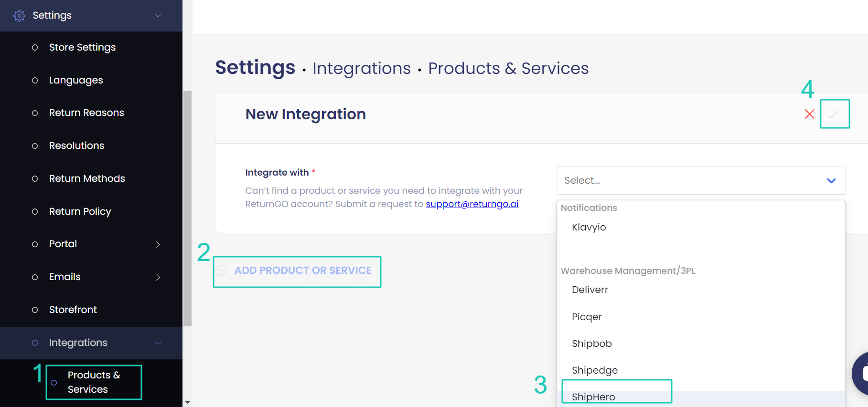Click ADD PRODUCT OR SERVICE button
This screenshot has width=868, height=407.
(x=303, y=271)
